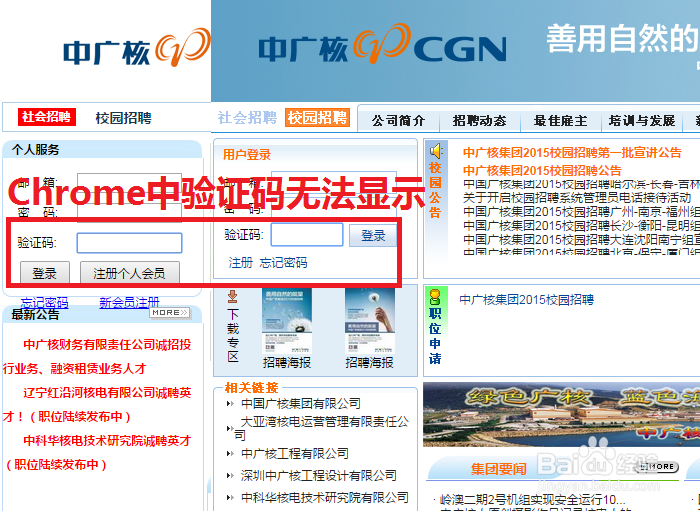Click the 注册个人会员 button
Image resolution: width=700 pixels, height=511 pixels.
pyautogui.click(x=129, y=273)
